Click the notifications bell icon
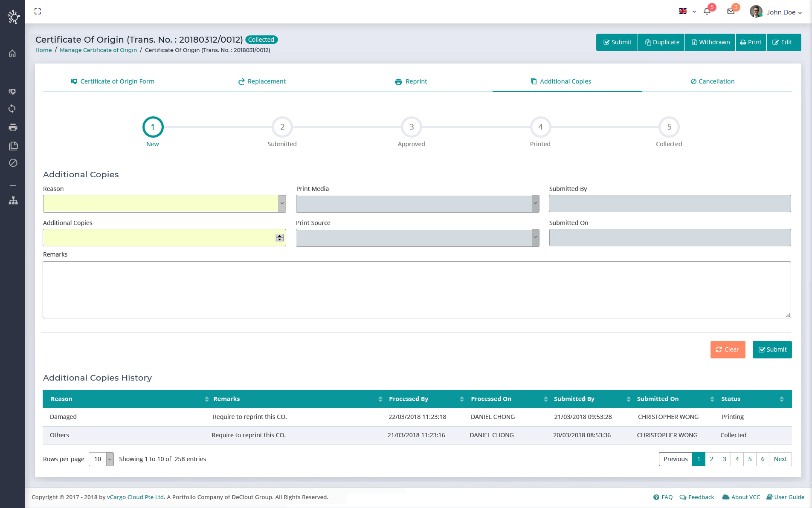This screenshot has width=812, height=508. point(707,12)
